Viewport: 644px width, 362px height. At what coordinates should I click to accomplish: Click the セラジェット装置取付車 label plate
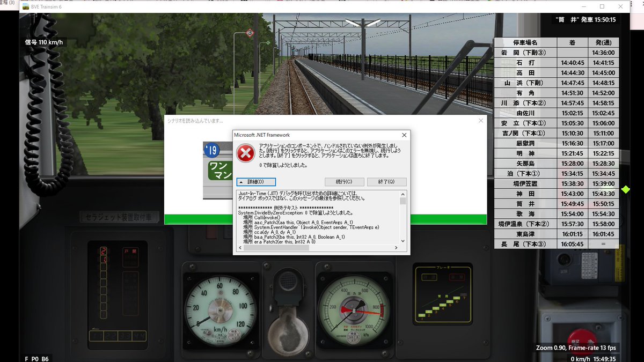(119, 217)
